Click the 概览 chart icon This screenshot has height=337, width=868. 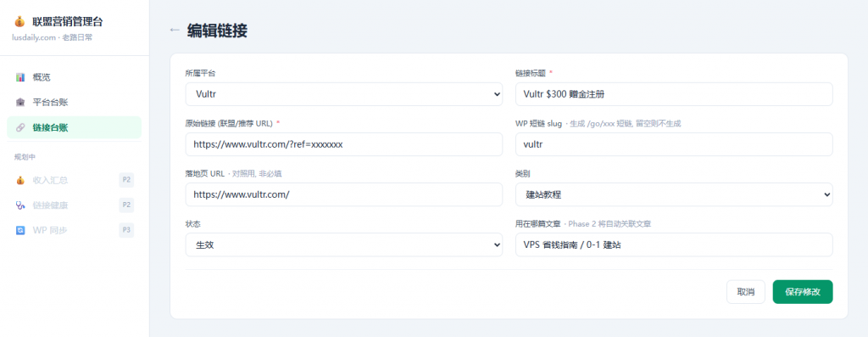(20, 77)
